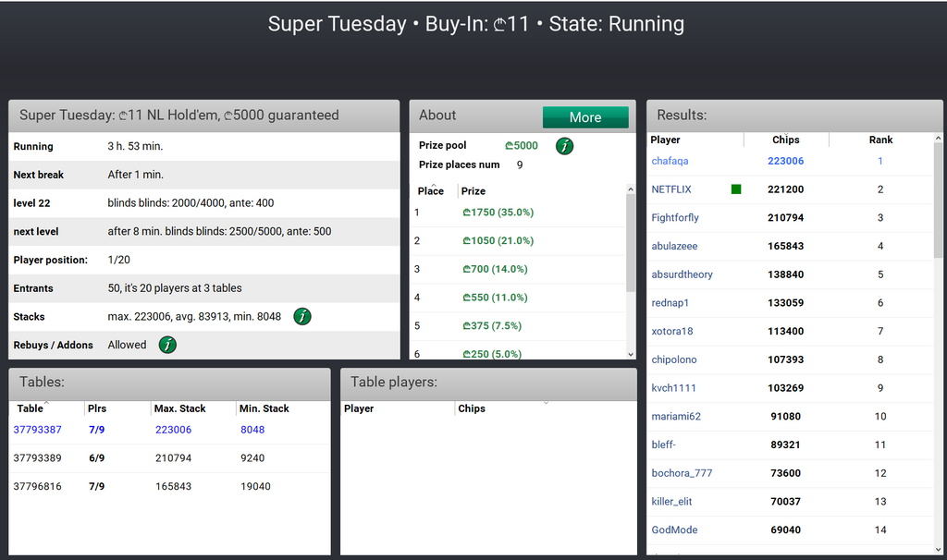
Task: Select player bochora_777 in results
Action: click(682, 472)
